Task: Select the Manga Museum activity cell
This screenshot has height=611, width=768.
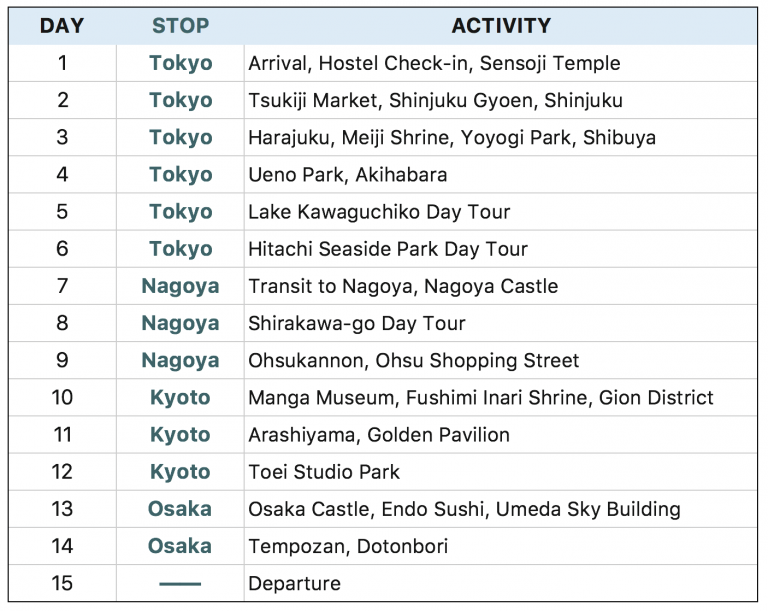Action: pyautogui.click(x=481, y=398)
